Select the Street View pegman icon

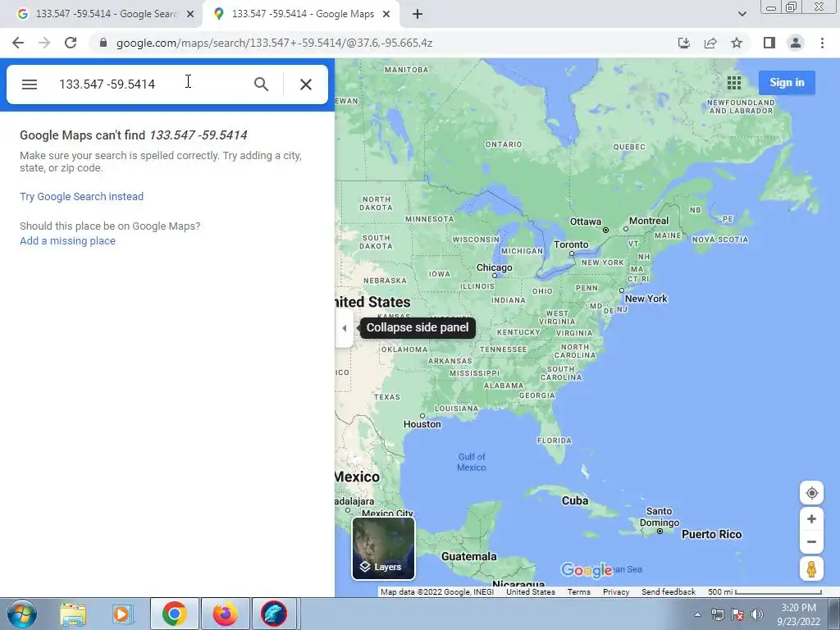(811, 568)
